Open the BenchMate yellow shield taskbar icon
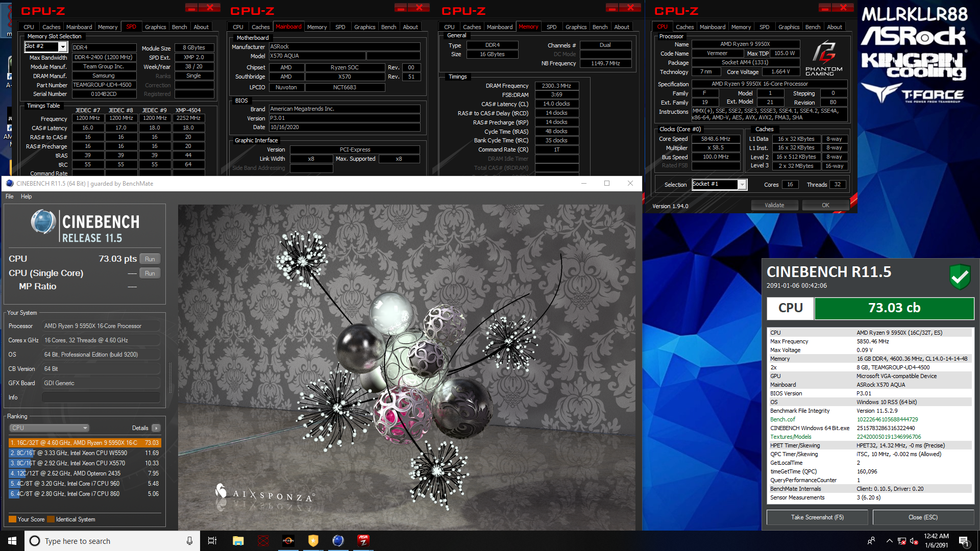Image resolution: width=980 pixels, height=551 pixels. coord(313,541)
